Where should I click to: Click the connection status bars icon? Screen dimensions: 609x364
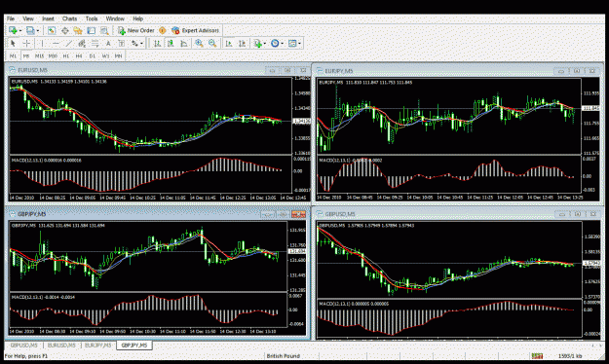tap(537, 356)
